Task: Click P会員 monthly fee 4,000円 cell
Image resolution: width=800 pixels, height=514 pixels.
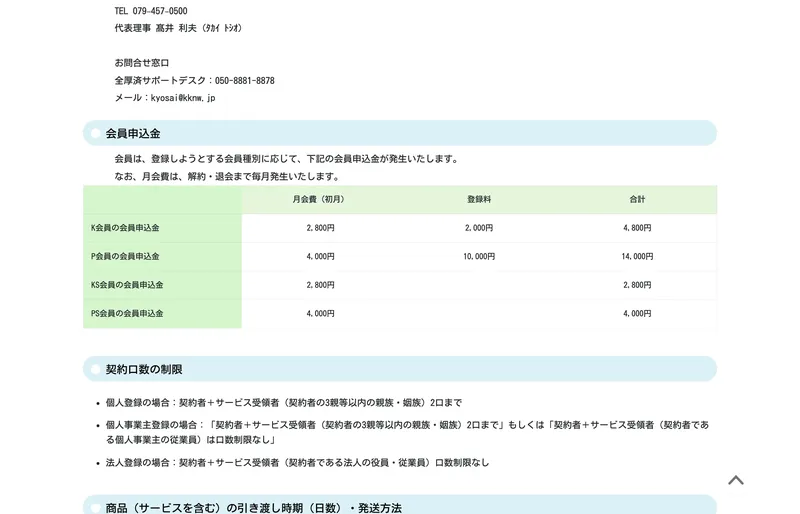Action: pos(320,257)
